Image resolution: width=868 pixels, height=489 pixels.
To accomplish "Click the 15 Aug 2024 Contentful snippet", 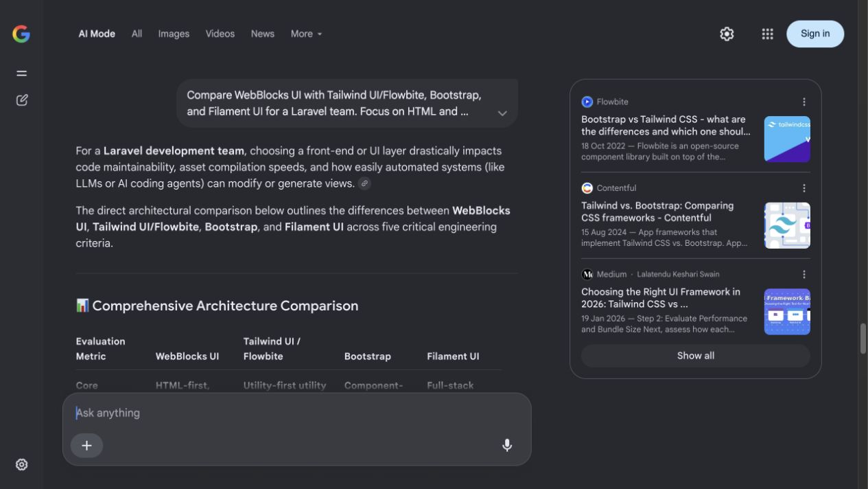I will [x=664, y=238].
